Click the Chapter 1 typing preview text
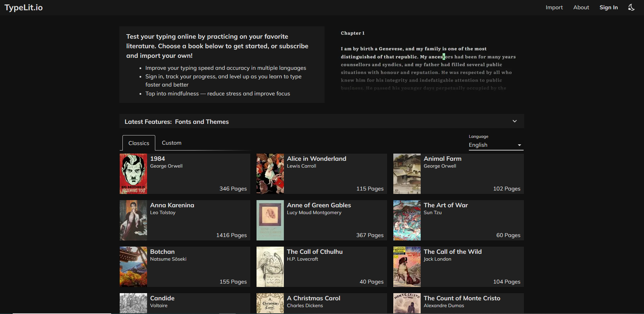Screen dimensions: 644x314 point(428,65)
